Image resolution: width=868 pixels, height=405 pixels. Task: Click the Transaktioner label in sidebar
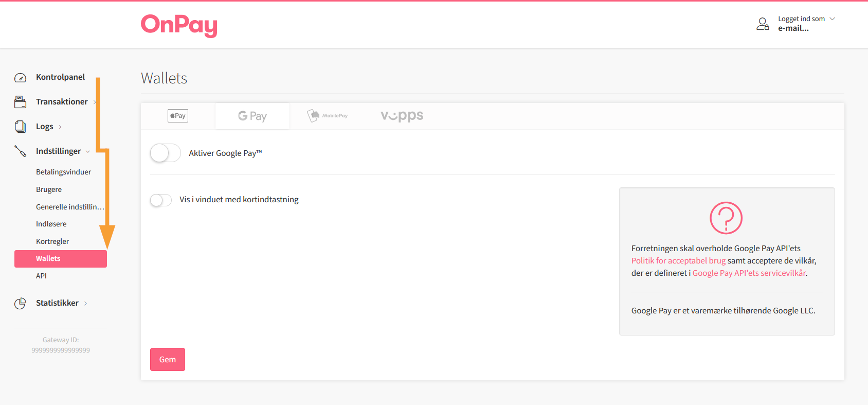(62, 101)
